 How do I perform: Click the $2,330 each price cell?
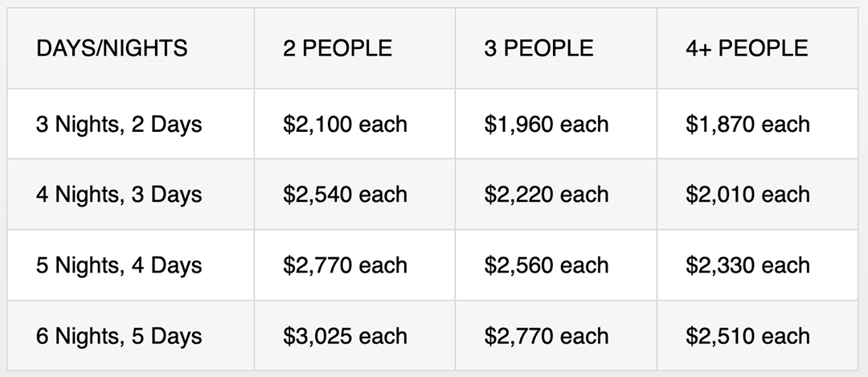747,265
